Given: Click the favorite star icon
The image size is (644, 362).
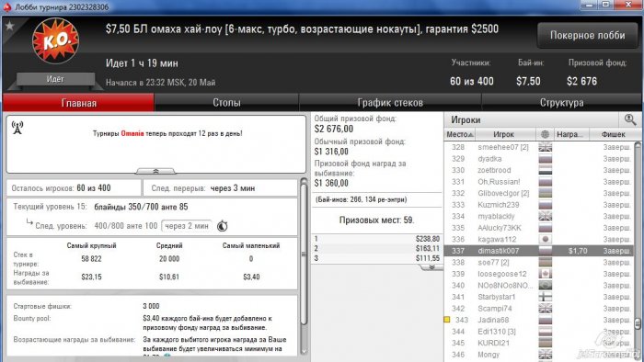Looking at the screenshot, I should point(9,27).
